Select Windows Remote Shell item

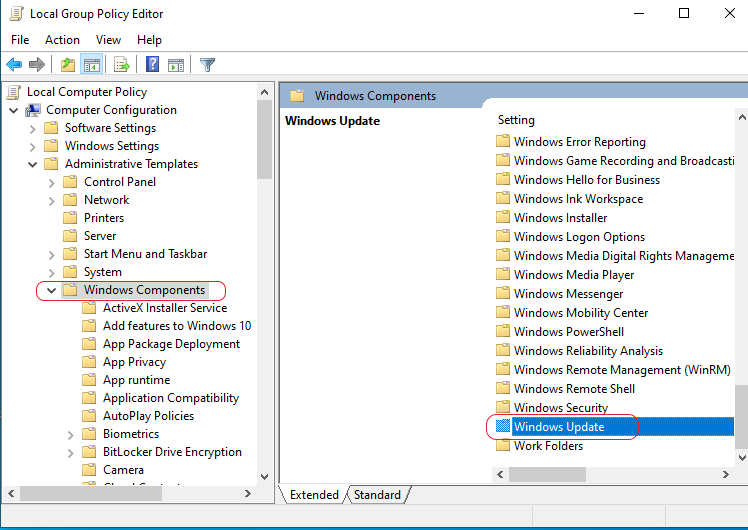574,388
